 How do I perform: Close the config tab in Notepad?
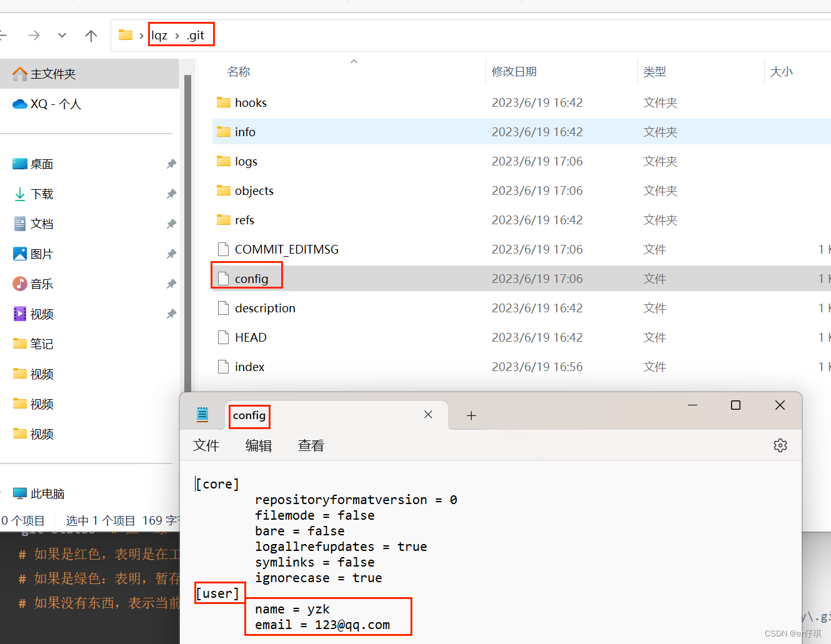point(428,415)
